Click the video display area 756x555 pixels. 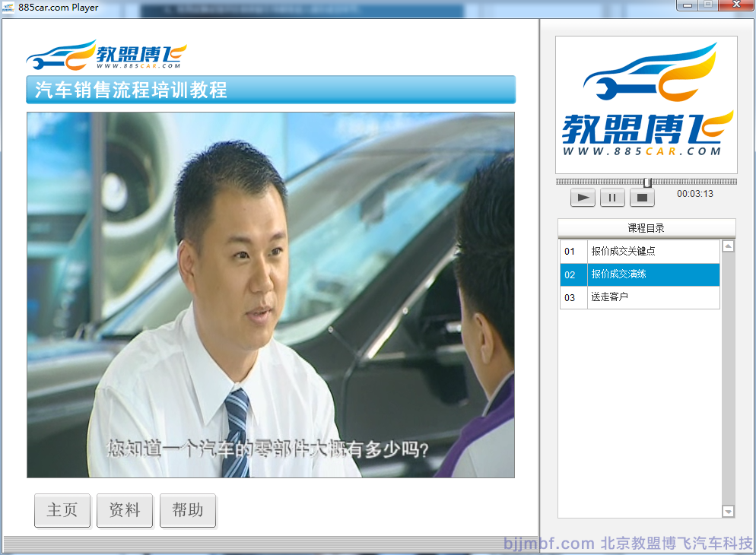(271, 295)
